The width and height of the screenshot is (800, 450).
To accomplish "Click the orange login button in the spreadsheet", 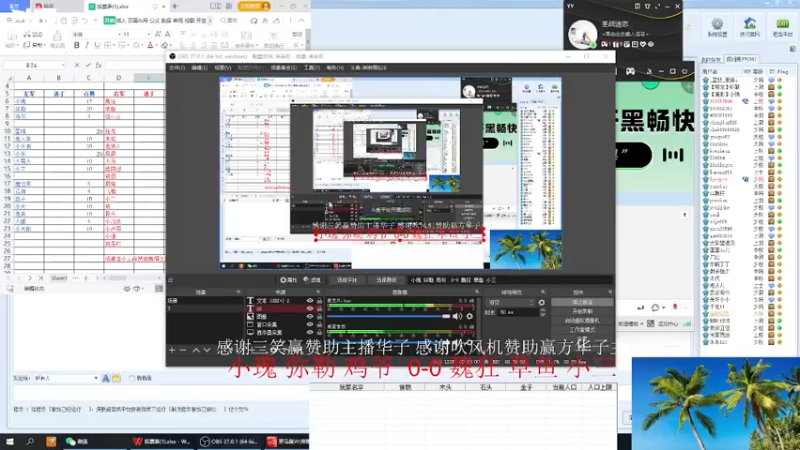I will 254,6.
